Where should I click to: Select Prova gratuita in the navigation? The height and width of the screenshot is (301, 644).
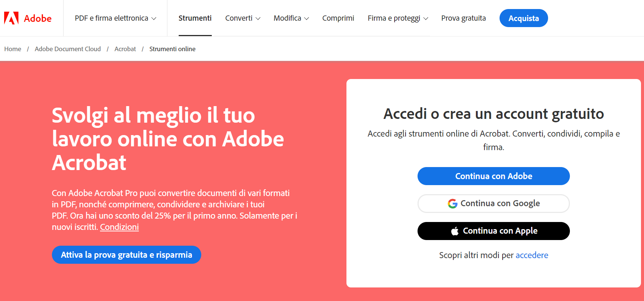463,18
